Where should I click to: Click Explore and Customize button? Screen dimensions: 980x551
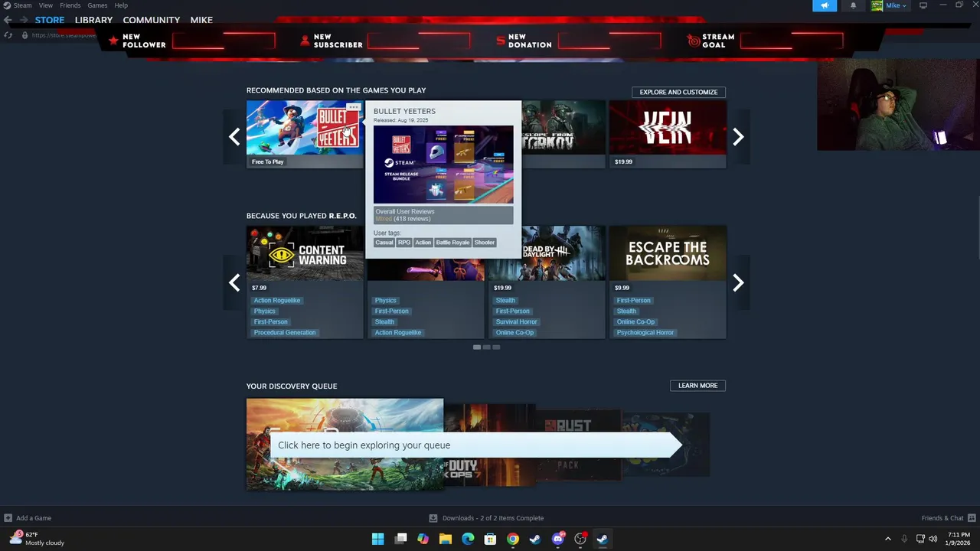coord(678,92)
